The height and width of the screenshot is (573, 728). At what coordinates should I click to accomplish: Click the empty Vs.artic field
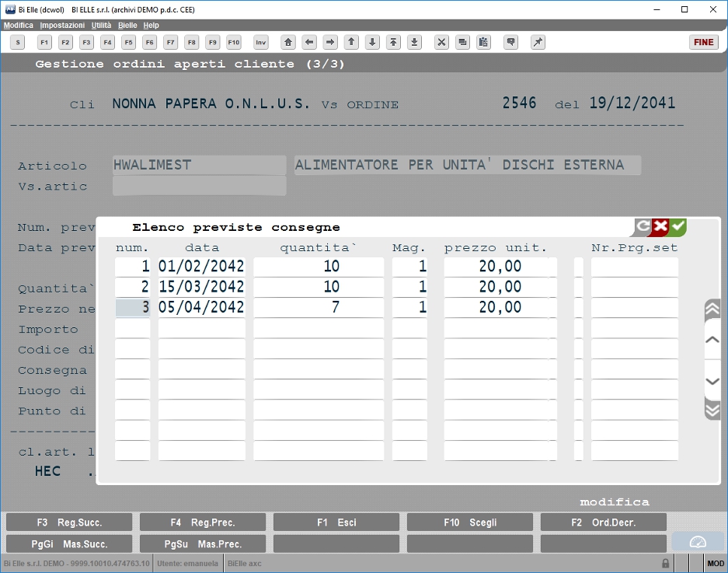click(x=199, y=185)
